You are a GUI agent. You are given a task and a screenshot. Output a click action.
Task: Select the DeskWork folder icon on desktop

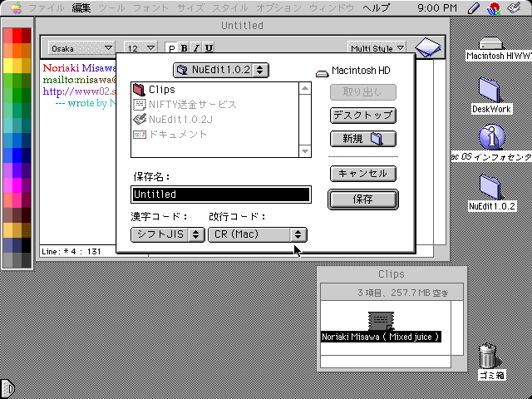click(x=490, y=89)
